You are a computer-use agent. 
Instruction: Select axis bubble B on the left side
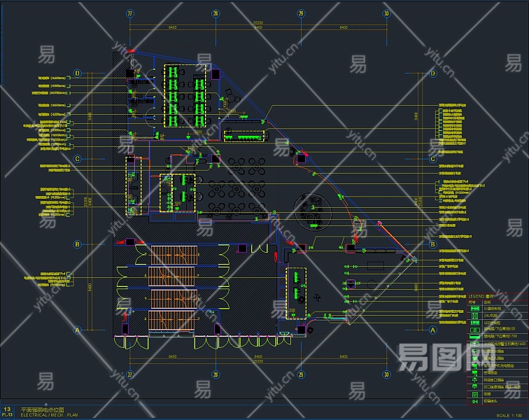(77, 244)
